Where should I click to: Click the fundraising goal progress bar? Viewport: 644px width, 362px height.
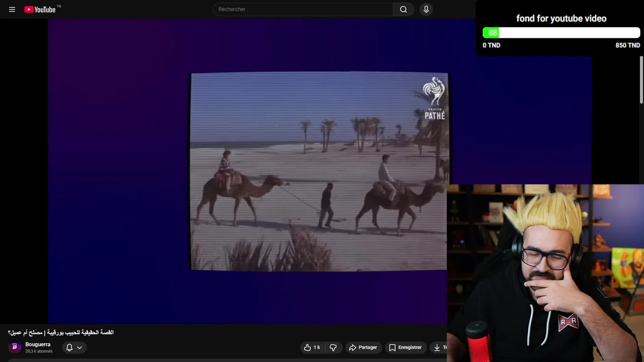(561, 33)
